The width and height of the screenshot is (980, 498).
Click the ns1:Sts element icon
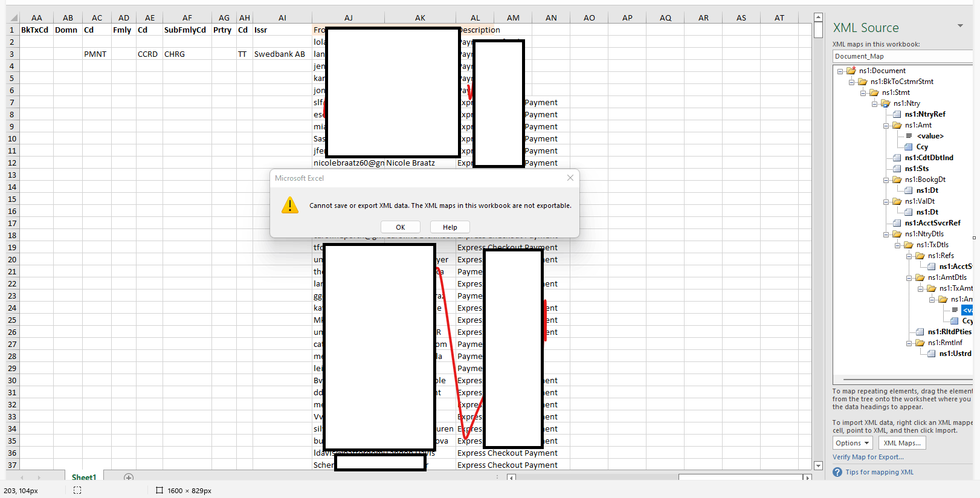897,169
